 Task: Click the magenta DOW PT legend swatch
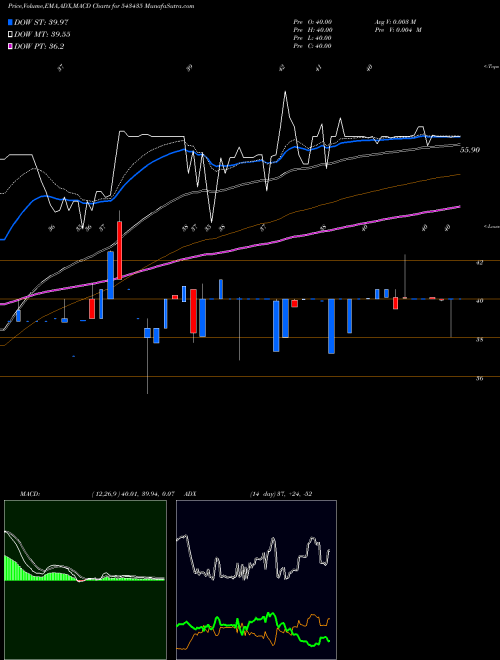(11, 46)
